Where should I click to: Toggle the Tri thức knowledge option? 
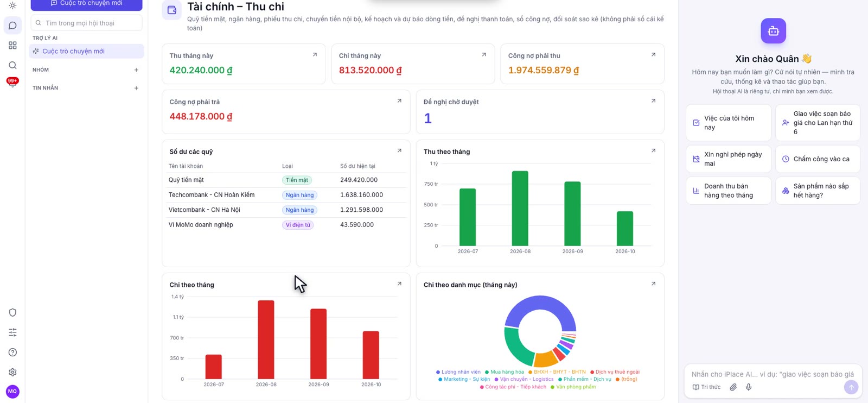706,387
